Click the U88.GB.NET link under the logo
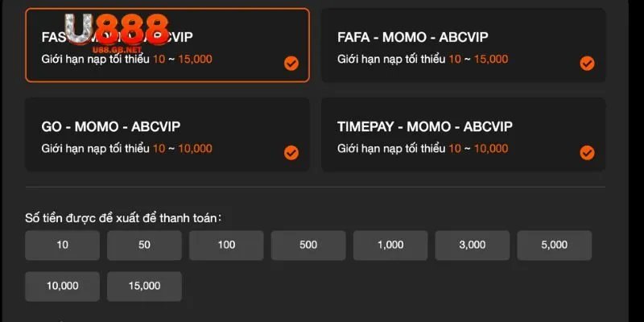The image size is (644, 322). tap(117, 50)
